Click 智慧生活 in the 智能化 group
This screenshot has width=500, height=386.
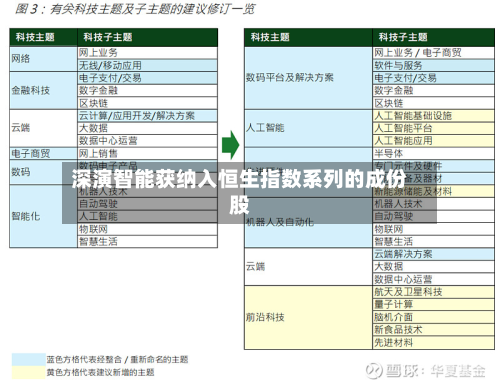[x=147, y=241]
